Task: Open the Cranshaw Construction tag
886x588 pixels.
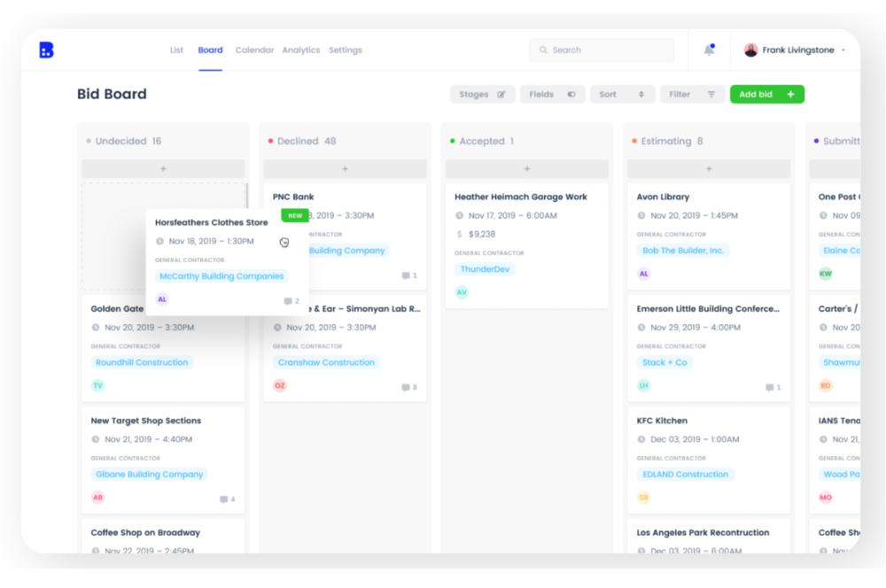Action: 326,362
